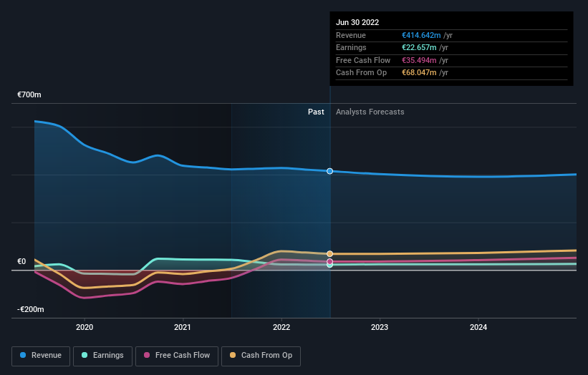Screen dimensions: 588x375
Task: Click the €22.657m earnings value
Action: (419, 47)
